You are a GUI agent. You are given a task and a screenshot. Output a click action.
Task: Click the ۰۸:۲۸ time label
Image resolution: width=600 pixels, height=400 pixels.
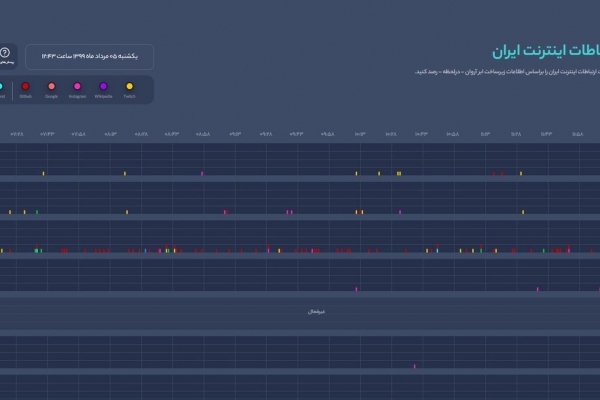coord(141,134)
